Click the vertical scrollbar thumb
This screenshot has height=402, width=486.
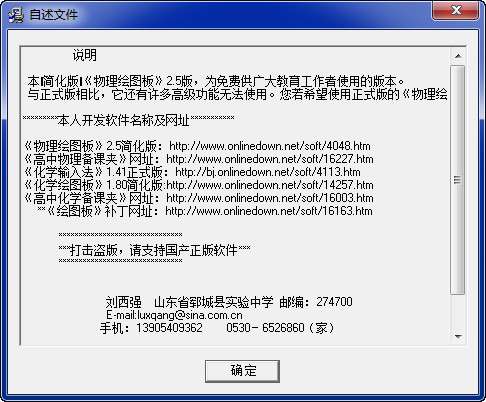pos(458,180)
